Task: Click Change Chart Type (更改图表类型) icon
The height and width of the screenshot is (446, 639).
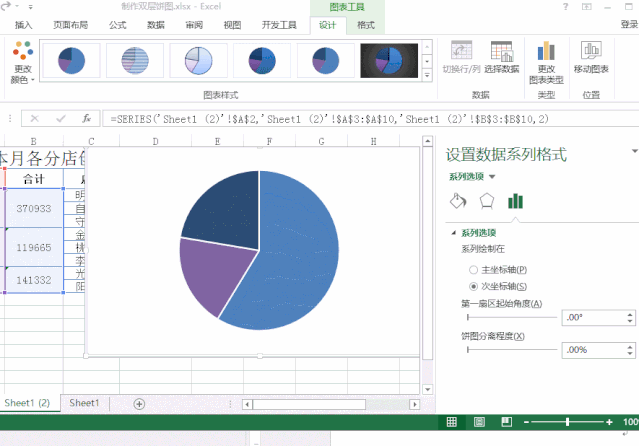Action: point(546,60)
